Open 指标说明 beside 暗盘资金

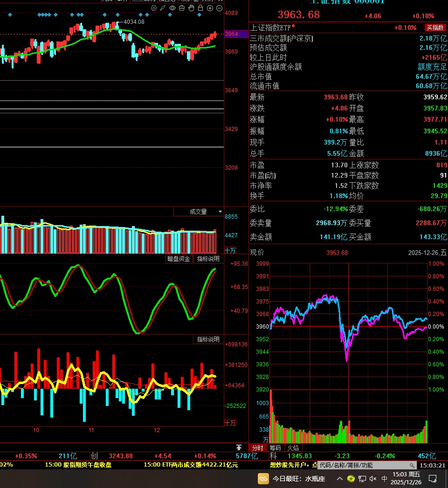208,259
